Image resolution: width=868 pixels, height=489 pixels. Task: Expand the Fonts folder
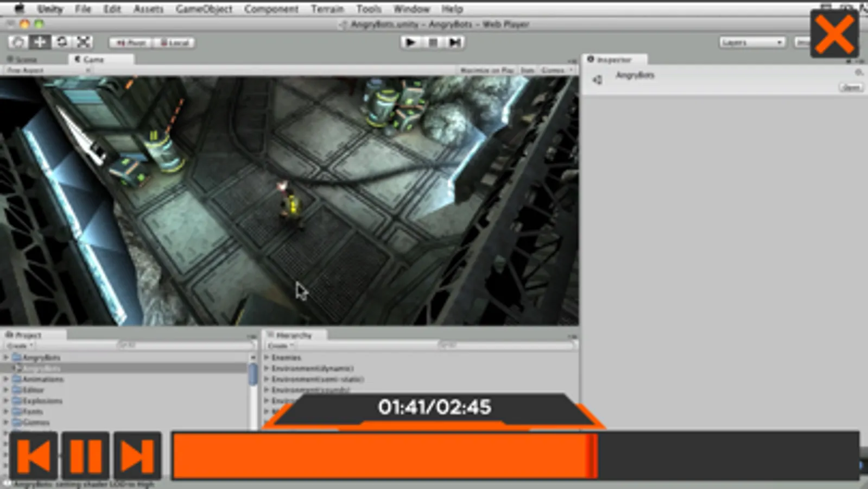click(x=6, y=412)
